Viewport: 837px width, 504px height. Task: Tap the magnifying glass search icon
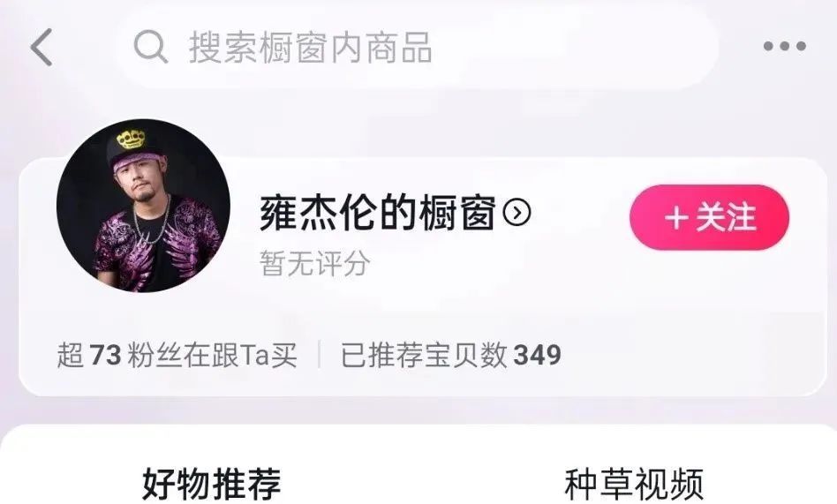pyautogui.click(x=150, y=47)
